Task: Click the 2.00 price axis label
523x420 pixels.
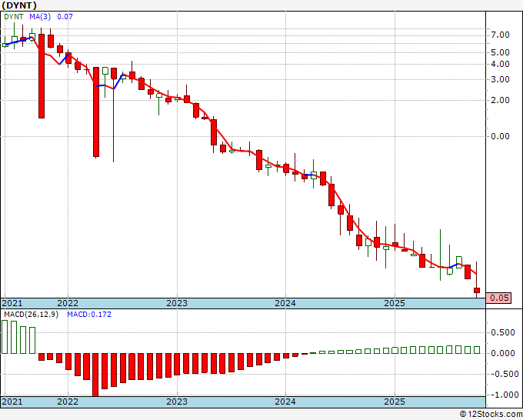Action: pyautogui.click(x=501, y=100)
